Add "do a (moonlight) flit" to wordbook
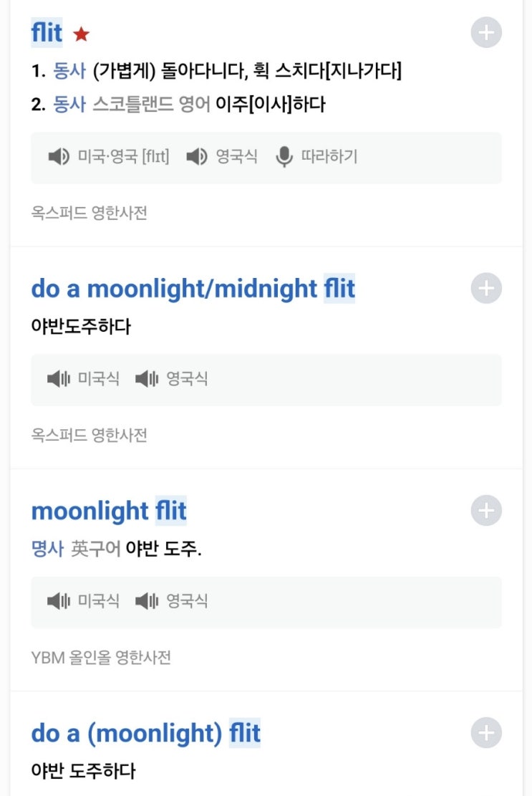532x796 pixels. point(486,733)
